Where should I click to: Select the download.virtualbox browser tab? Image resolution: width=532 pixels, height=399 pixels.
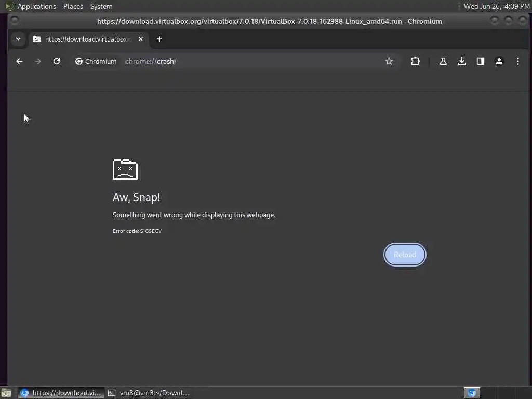tap(88, 39)
